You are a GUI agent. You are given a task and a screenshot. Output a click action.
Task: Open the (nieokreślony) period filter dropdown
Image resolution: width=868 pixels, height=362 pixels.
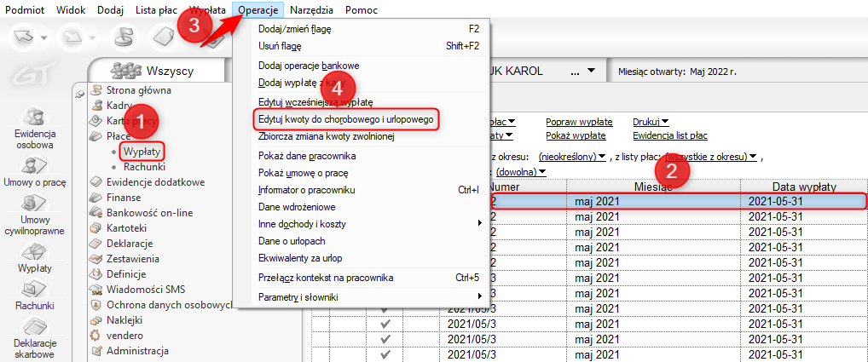coord(571,157)
